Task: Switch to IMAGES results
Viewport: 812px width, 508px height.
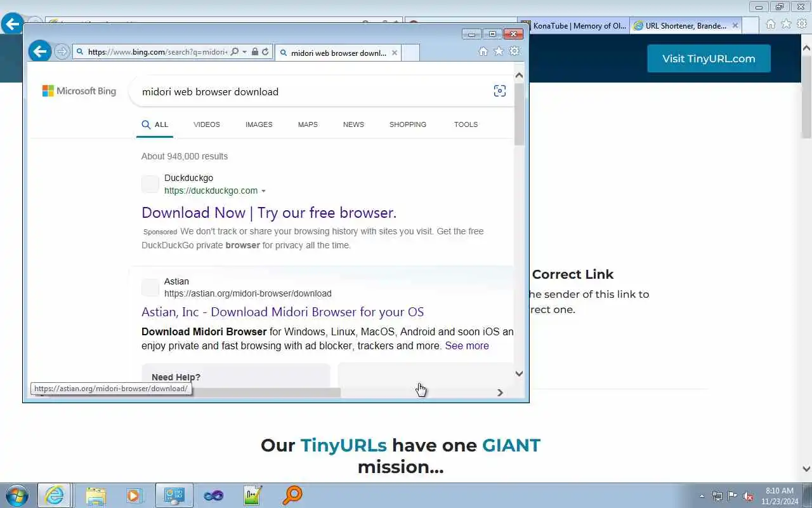Action: coord(259,124)
